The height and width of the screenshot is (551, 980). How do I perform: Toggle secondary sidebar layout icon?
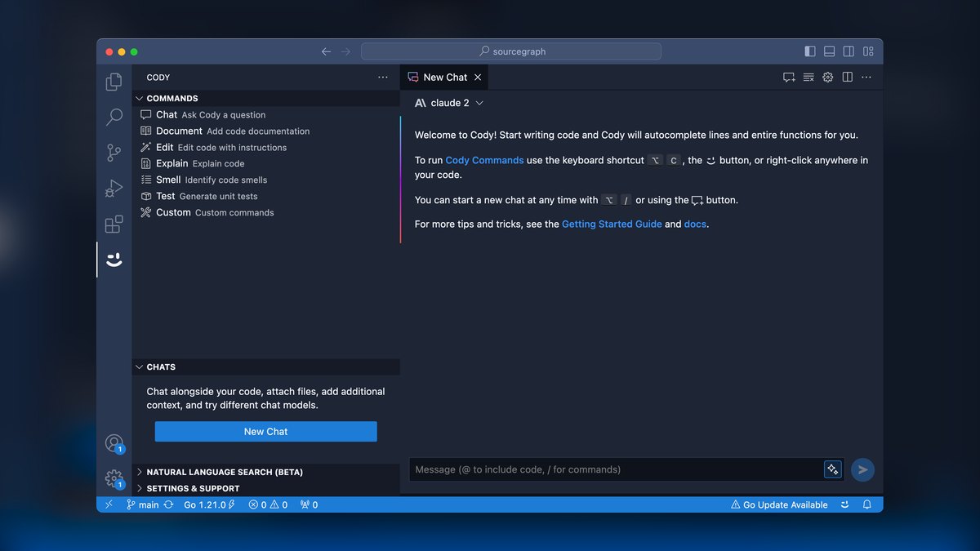[x=849, y=51]
